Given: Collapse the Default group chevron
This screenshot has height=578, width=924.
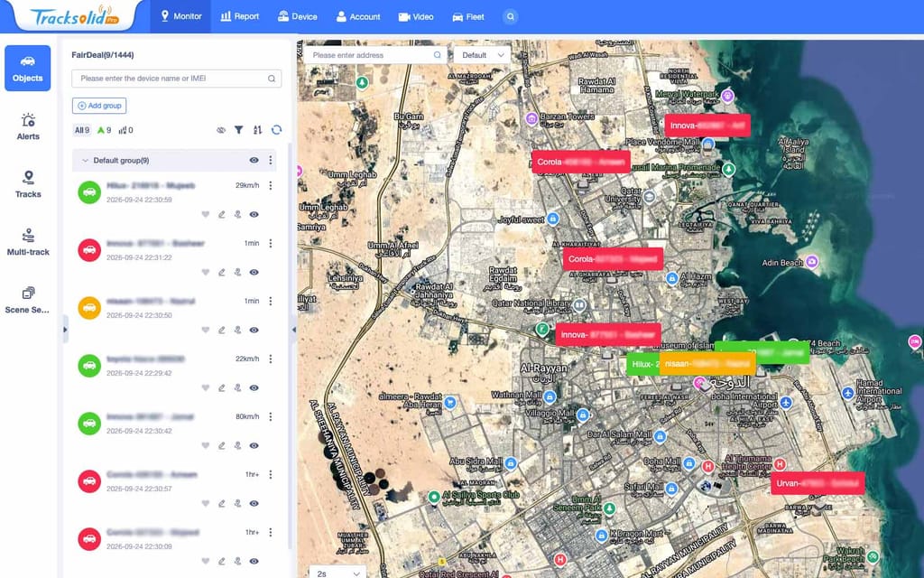Looking at the screenshot, I should 85,161.
